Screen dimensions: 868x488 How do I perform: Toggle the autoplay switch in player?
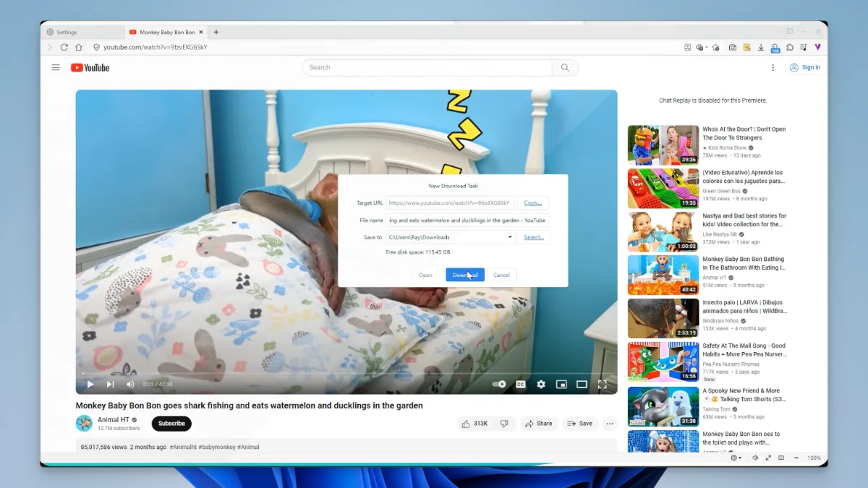click(x=499, y=385)
